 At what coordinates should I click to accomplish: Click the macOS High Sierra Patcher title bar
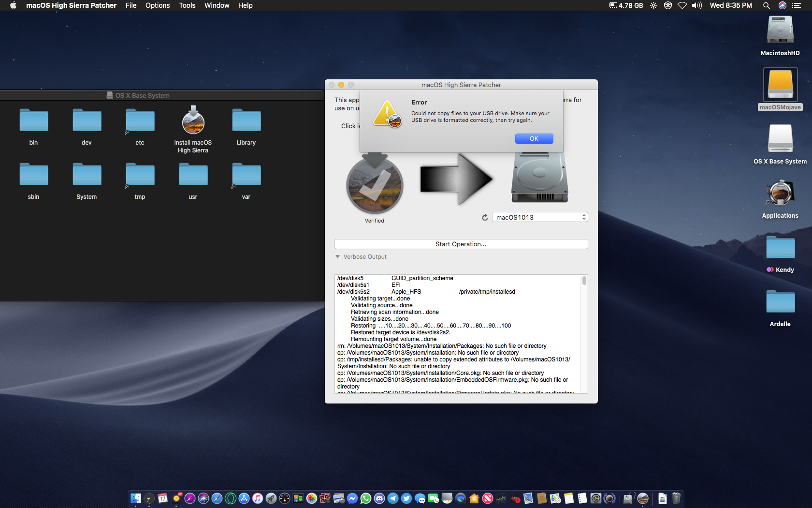(x=461, y=85)
